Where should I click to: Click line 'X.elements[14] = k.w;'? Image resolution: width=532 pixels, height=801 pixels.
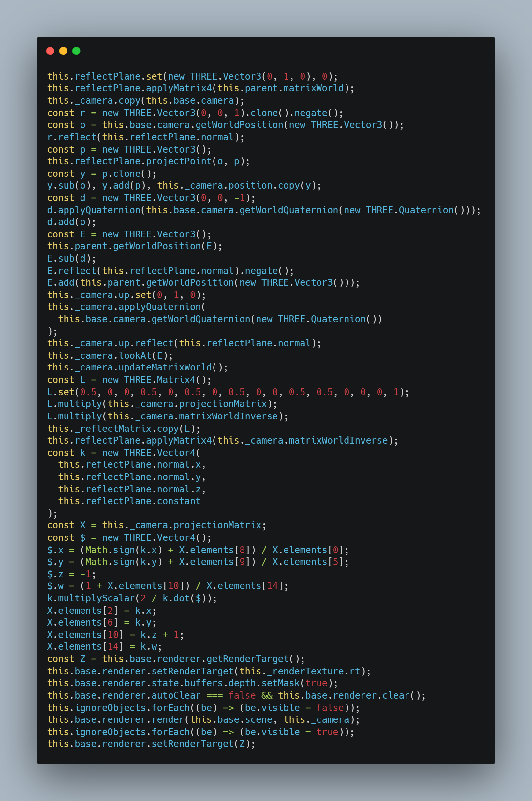[105, 647]
